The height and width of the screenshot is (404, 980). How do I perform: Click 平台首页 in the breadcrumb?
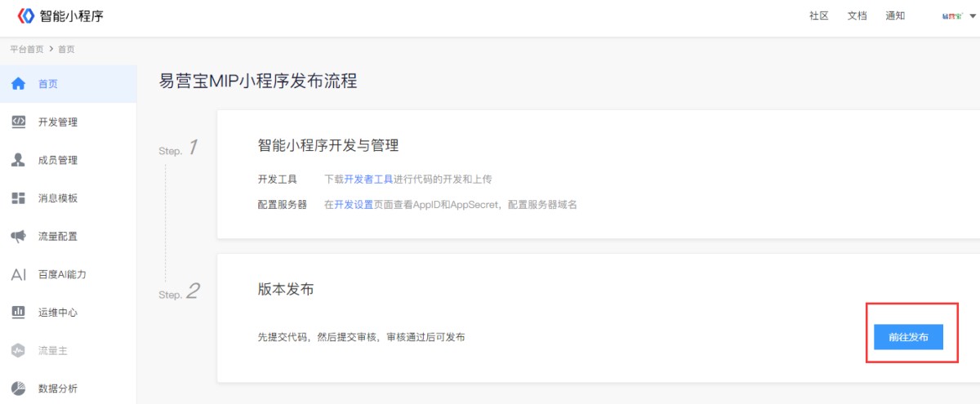click(x=27, y=49)
